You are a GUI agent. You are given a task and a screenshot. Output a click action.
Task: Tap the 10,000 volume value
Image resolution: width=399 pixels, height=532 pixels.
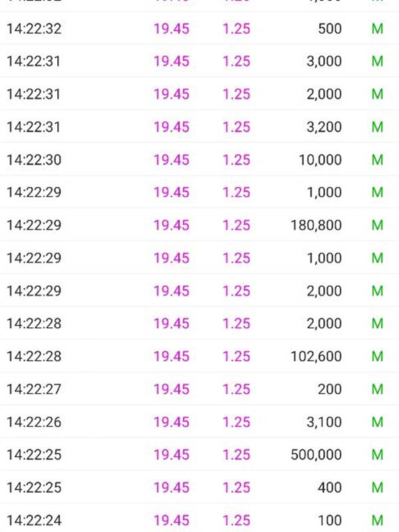coord(320,160)
